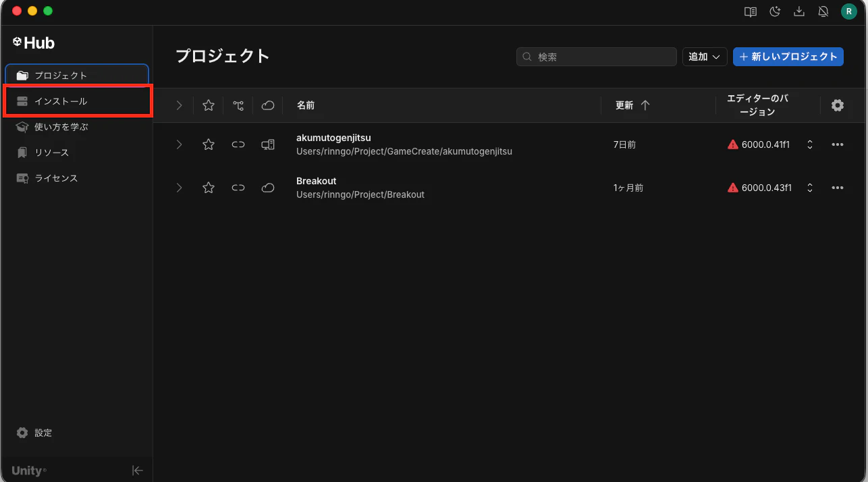Click the プロジェクト page title
The image size is (868, 482).
click(223, 56)
